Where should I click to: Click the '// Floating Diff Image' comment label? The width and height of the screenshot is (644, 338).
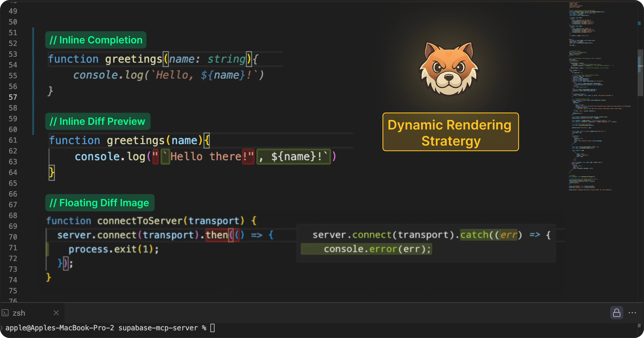(x=100, y=203)
